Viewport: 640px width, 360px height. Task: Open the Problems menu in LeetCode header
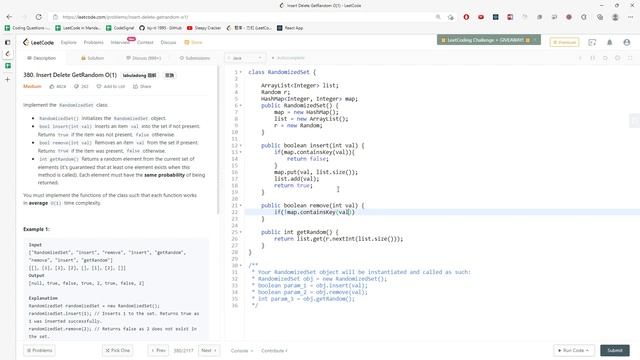tap(93, 42)
